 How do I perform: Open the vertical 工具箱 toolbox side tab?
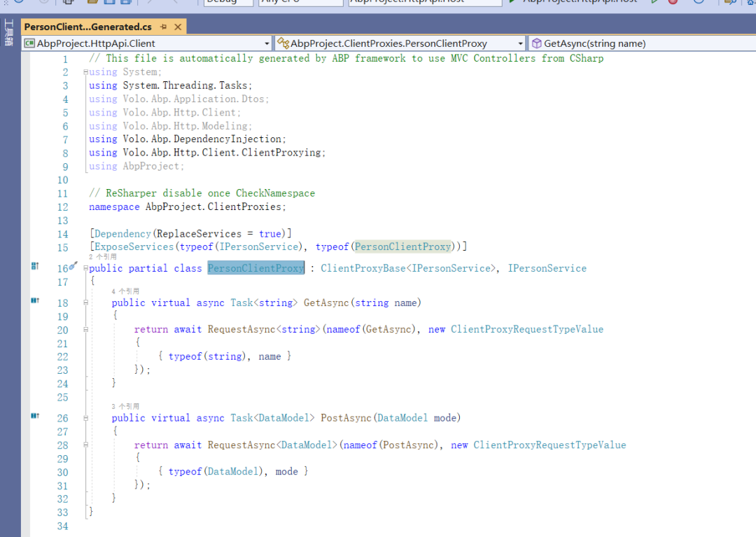[8, 32]
